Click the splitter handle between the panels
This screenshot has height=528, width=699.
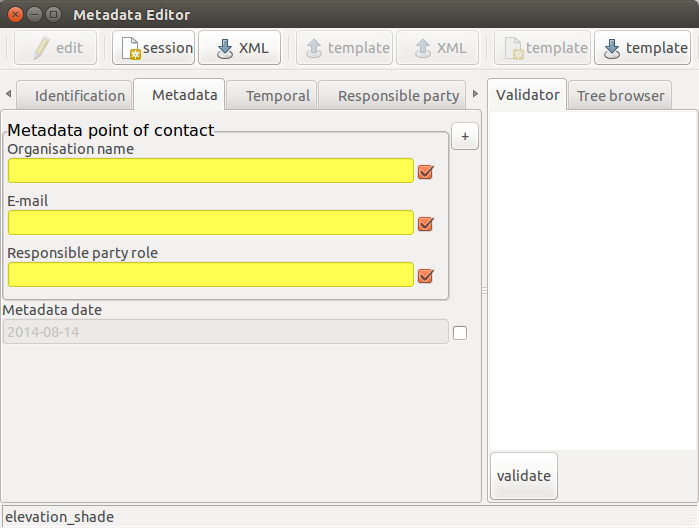485,291
